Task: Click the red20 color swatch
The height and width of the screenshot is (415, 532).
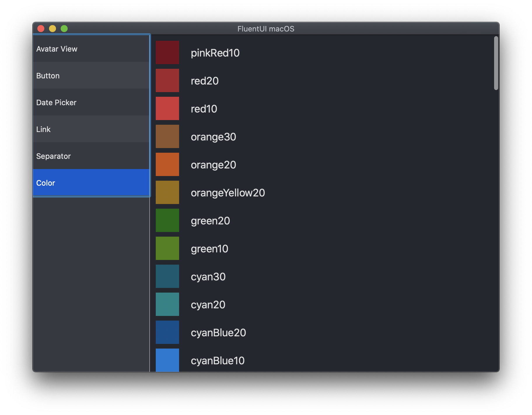Action: pos(167,80)
